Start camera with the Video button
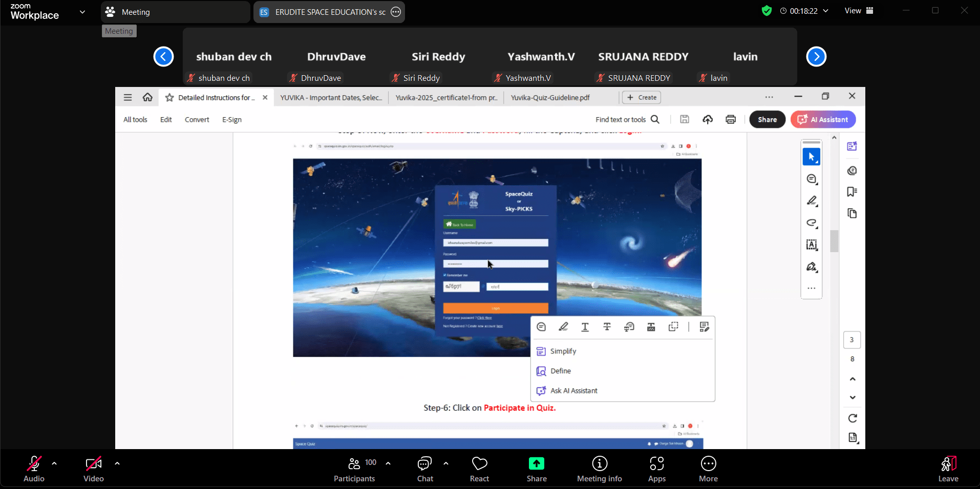 (93, 469)
